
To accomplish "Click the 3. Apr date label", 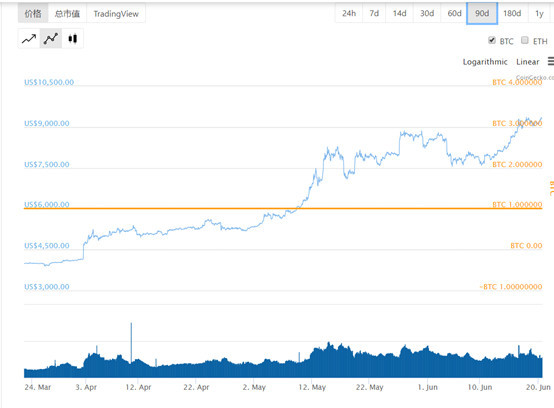I will tap(86, 387).
